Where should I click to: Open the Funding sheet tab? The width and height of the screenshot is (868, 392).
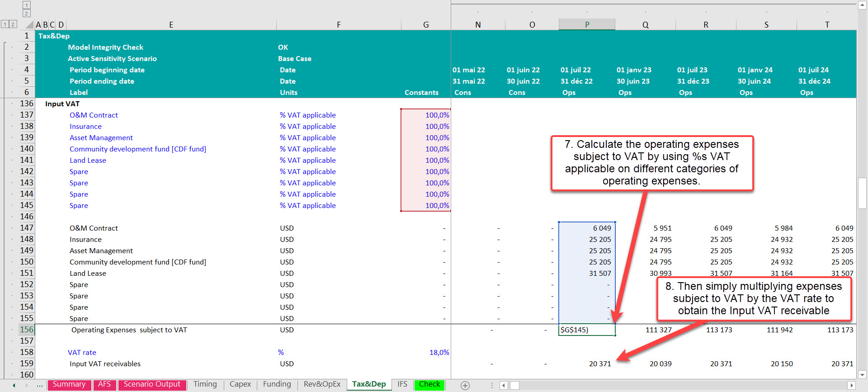[277, 384]
